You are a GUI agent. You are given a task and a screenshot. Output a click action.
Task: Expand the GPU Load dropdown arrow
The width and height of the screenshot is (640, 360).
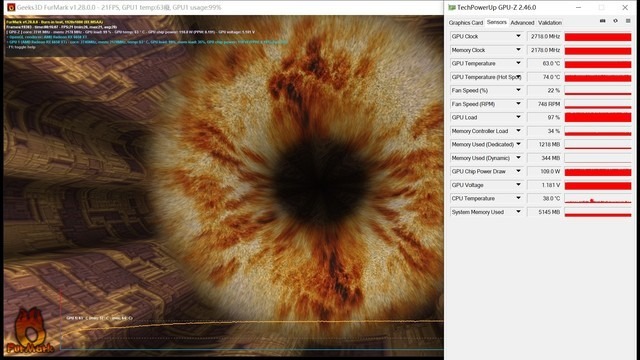518,117
